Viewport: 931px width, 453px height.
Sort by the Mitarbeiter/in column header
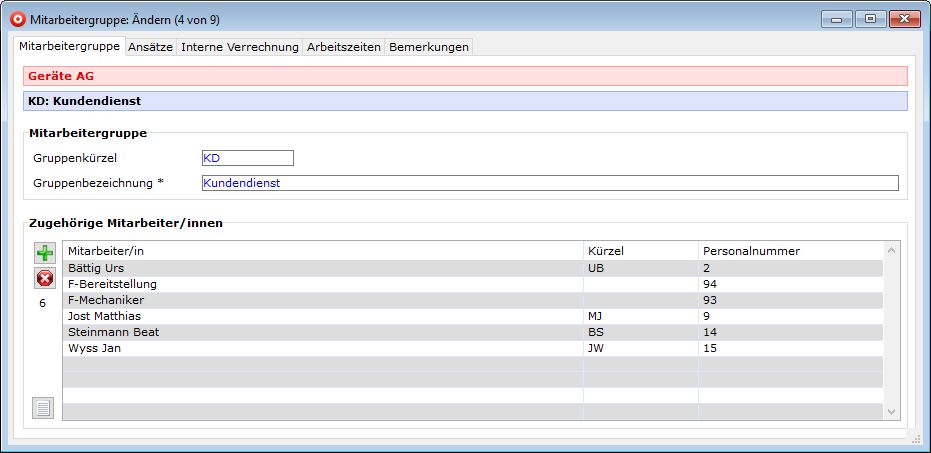point(322,250)
